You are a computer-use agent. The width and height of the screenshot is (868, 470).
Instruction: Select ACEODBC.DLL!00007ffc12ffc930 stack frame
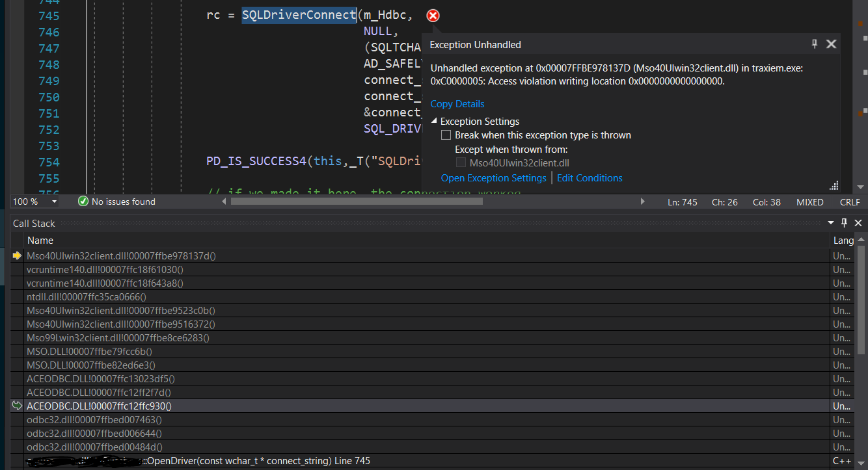point(99,406)
